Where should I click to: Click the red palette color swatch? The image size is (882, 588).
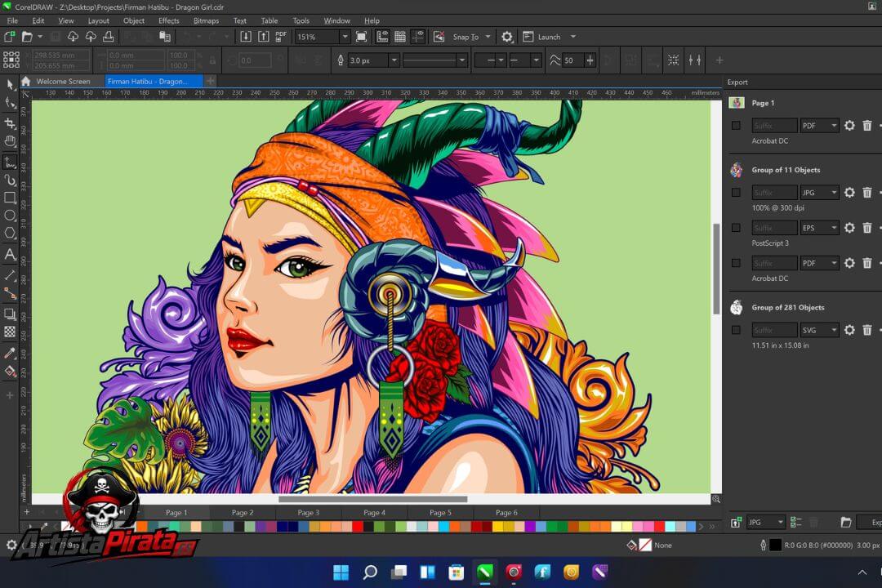(x=357, y=527)
